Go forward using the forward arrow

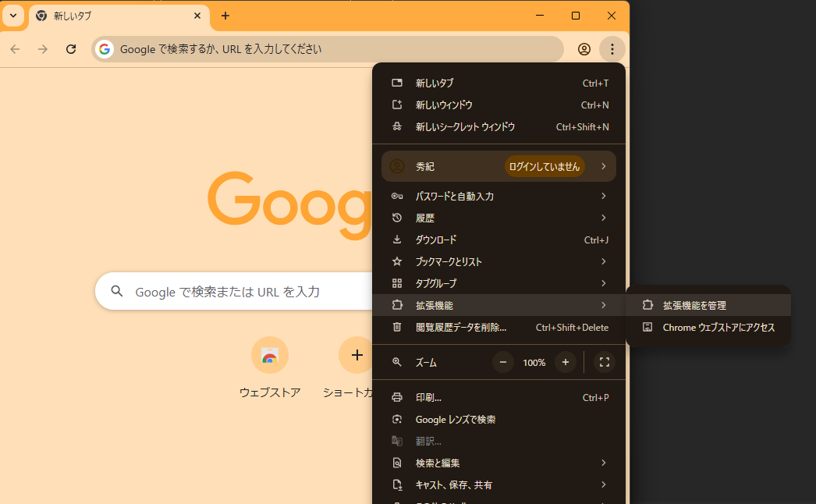point(43,49)
